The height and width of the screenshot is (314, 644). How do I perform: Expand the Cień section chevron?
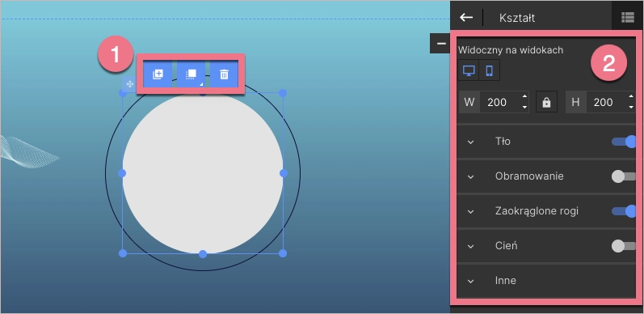coord(471,246)
